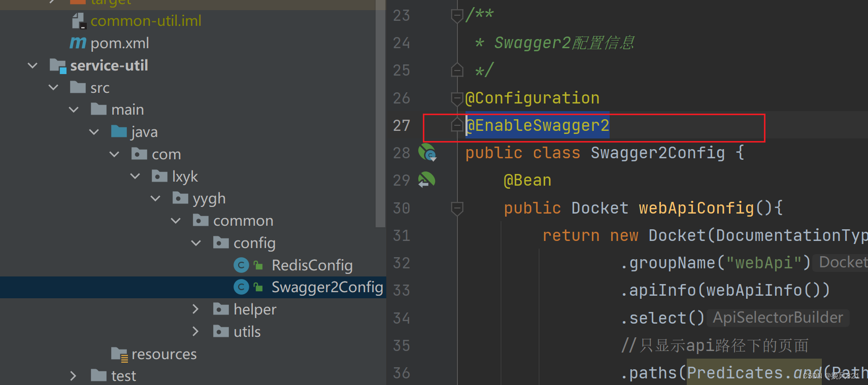Click the Swagger2Config class icon
The width and height of the screenshot is (868, 385).
coord(241,287)
